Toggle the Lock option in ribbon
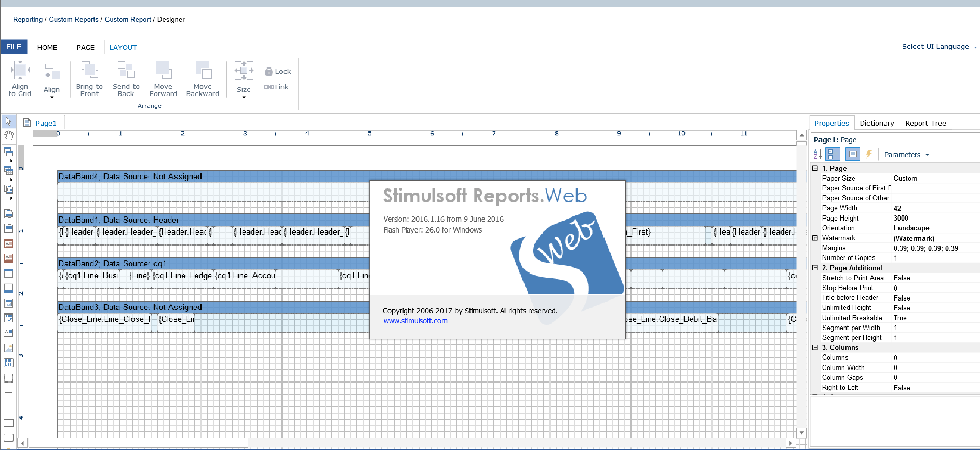Screen dimensions: 980x450 [278, 71]
